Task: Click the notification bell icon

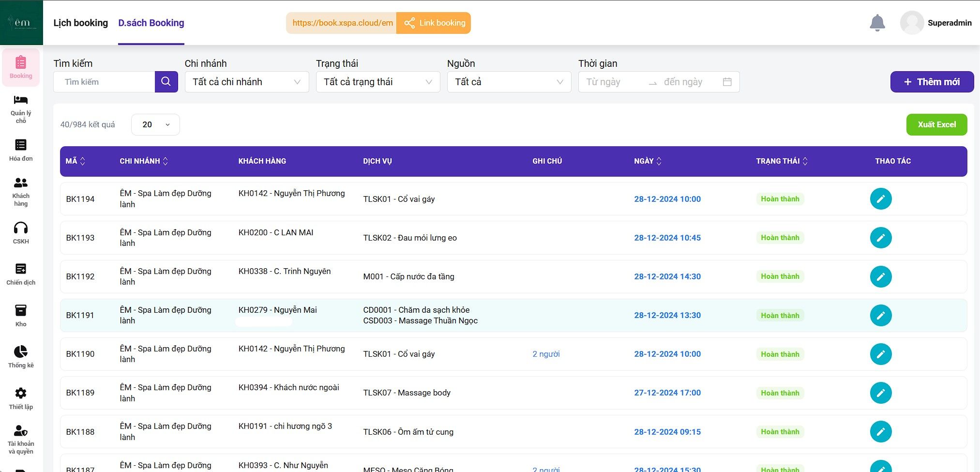Action: pyautogui.click(x=877, y=23)
